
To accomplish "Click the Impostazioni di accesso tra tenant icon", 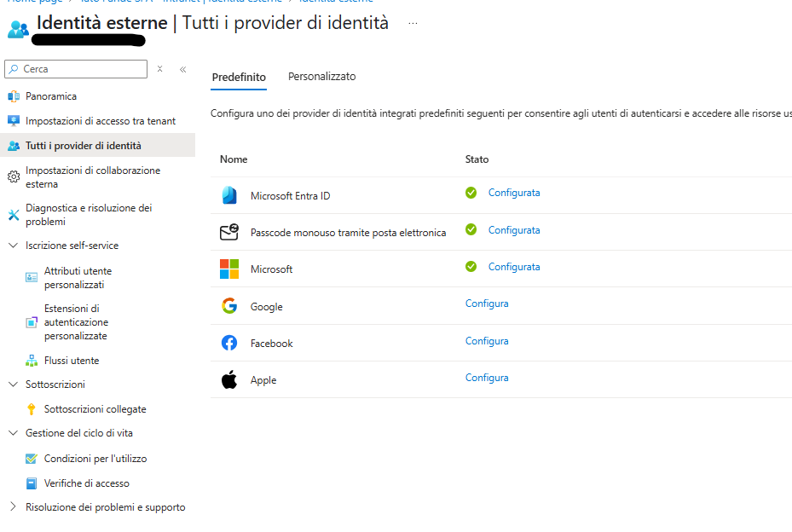I will click(x=14, y=121).
